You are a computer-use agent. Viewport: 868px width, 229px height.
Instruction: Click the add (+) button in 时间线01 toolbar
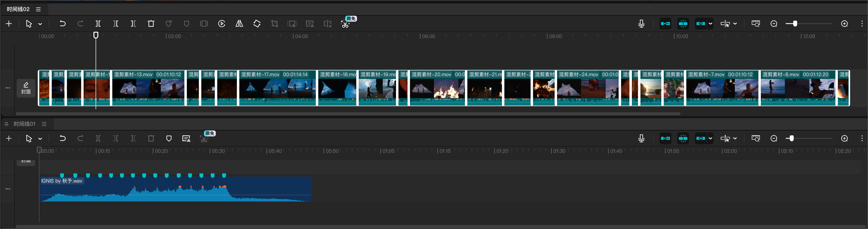pos(9,139)
